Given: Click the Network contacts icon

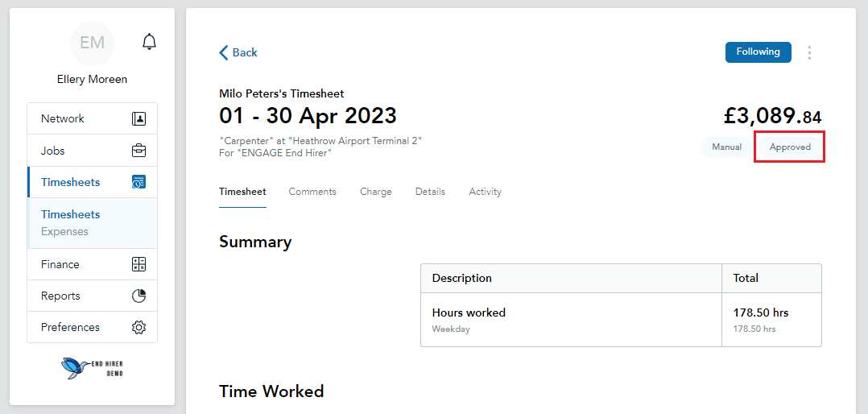Looking at the screenshot, I should point(139,118).
